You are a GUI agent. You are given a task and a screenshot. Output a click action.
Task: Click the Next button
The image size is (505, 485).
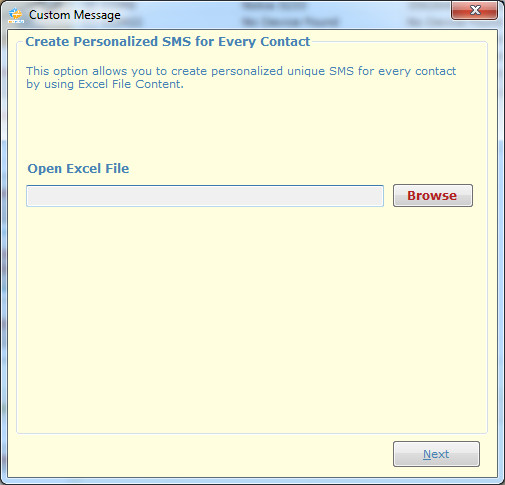[x=436, y=454]
